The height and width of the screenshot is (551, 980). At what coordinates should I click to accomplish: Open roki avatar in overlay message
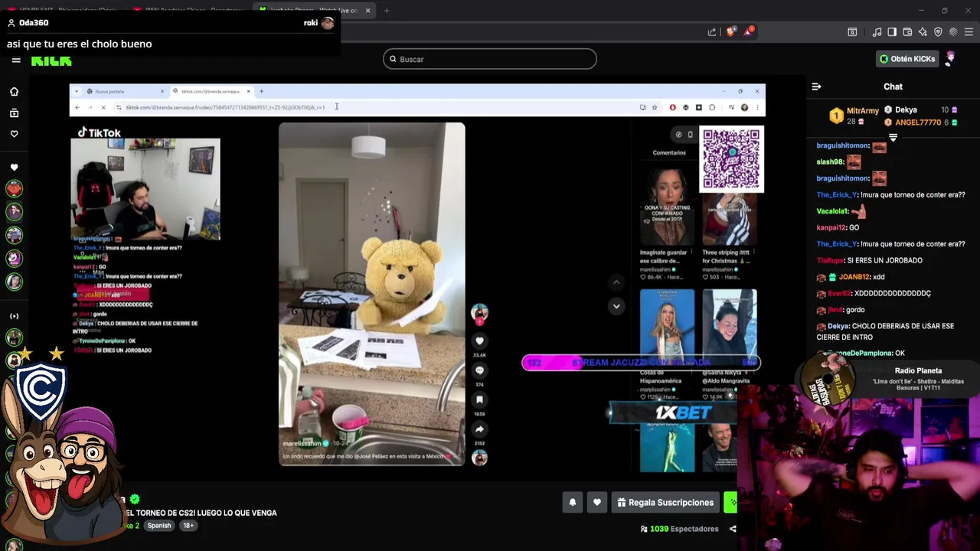click(x=328, y=23)
